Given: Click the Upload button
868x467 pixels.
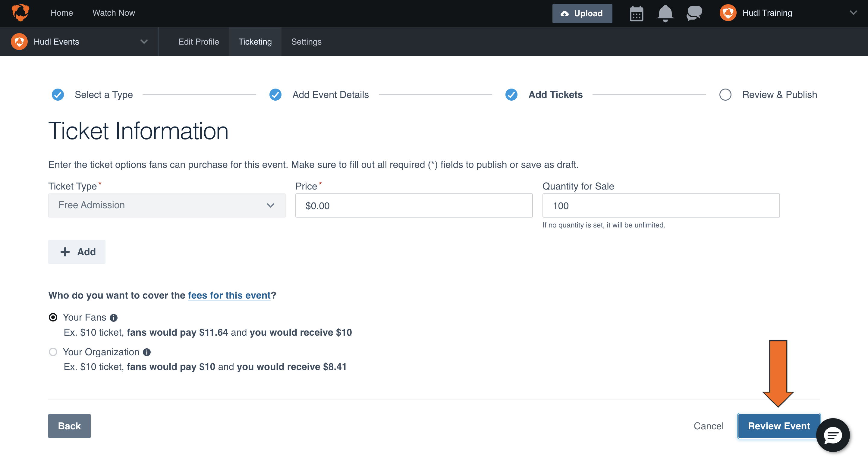Looking at the screenshot, I should point(582,14).
